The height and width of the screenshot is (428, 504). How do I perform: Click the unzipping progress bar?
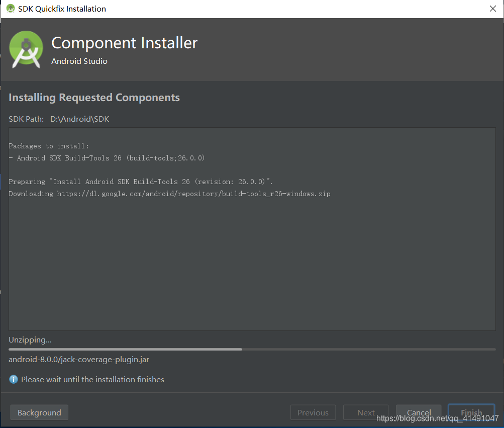(252, 349)
